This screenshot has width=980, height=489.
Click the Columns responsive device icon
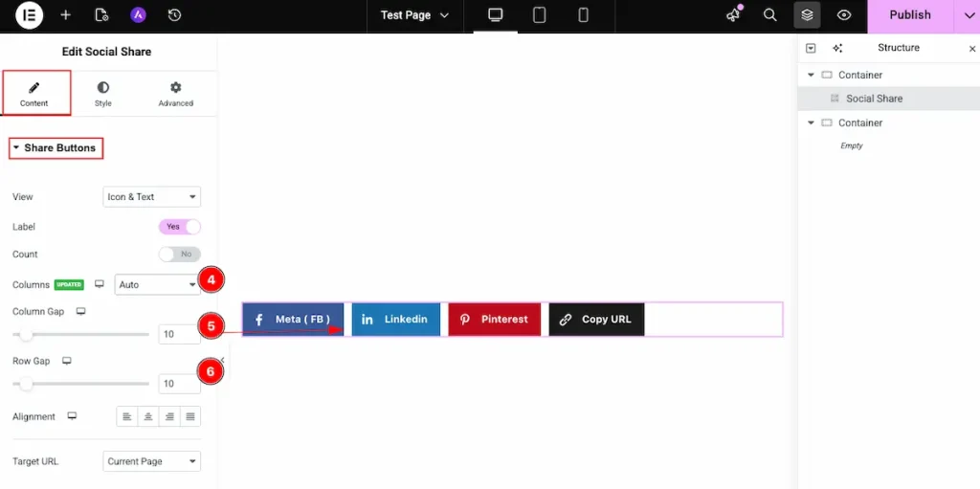point(100,284)
